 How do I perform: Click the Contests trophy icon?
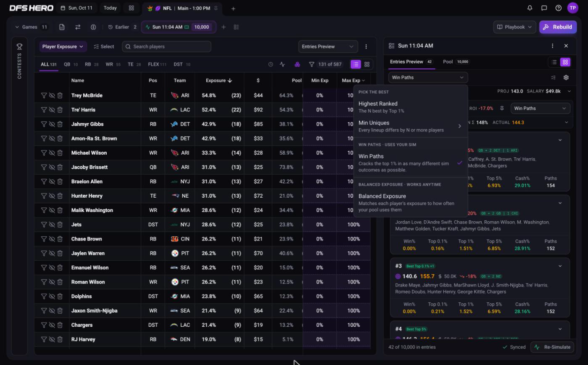point(19,47)
